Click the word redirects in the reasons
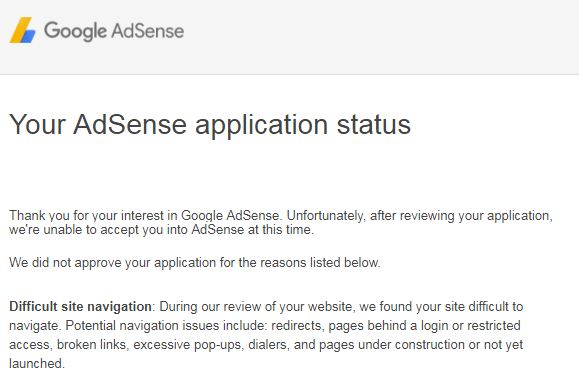579x371 pixels. [x=296, y=326]
